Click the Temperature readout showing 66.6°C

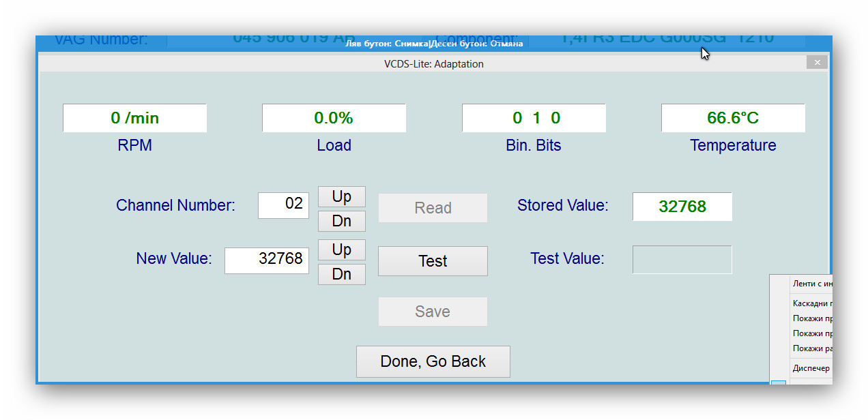733,118
